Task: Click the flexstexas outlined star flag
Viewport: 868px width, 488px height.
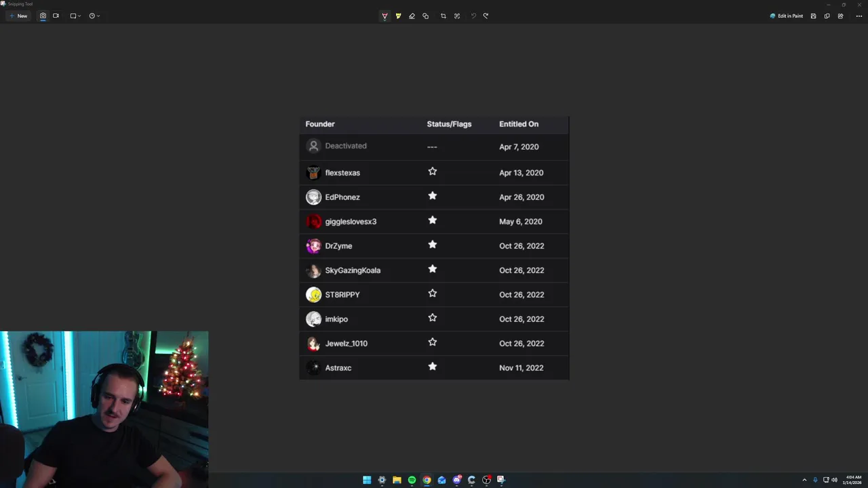Action: [433, 171]
